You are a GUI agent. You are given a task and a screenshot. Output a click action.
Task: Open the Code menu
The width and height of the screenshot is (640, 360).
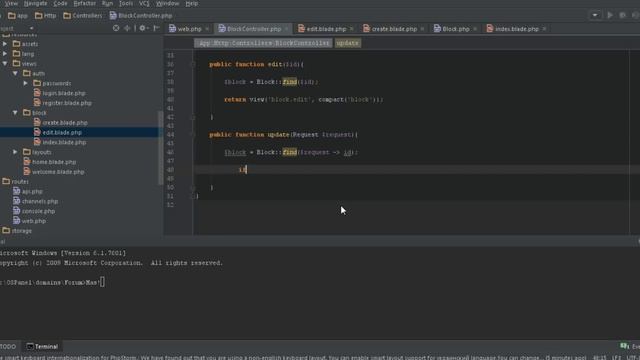coord(60,3)
